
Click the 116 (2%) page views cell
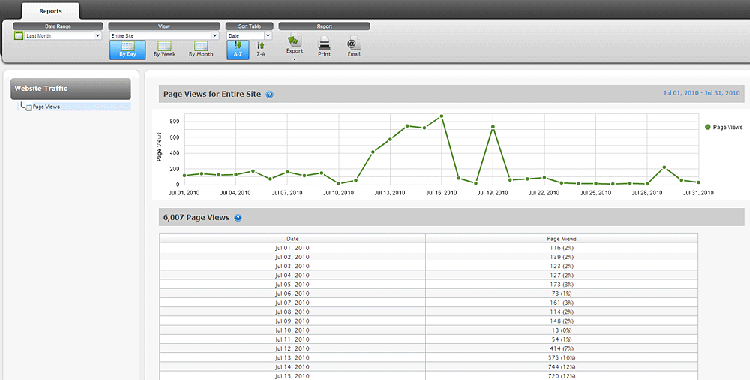coord(562,248)
